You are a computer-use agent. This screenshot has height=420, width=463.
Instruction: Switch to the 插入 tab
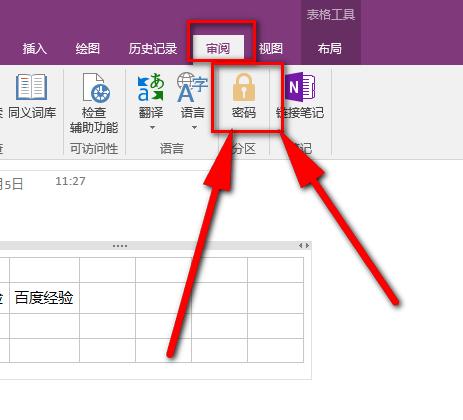pos(35,49)
